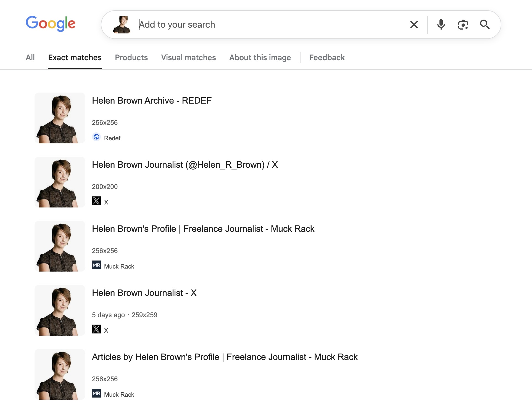Click 'Muck Rack' source label under Articles result
Screen dimensions: 532x405
[x=119, y=395]
